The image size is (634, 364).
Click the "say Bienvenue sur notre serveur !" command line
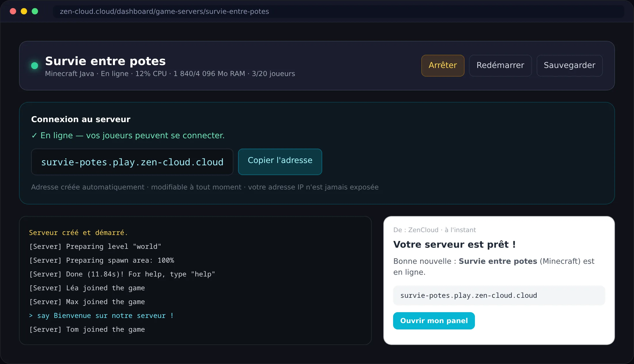[101, 316]
